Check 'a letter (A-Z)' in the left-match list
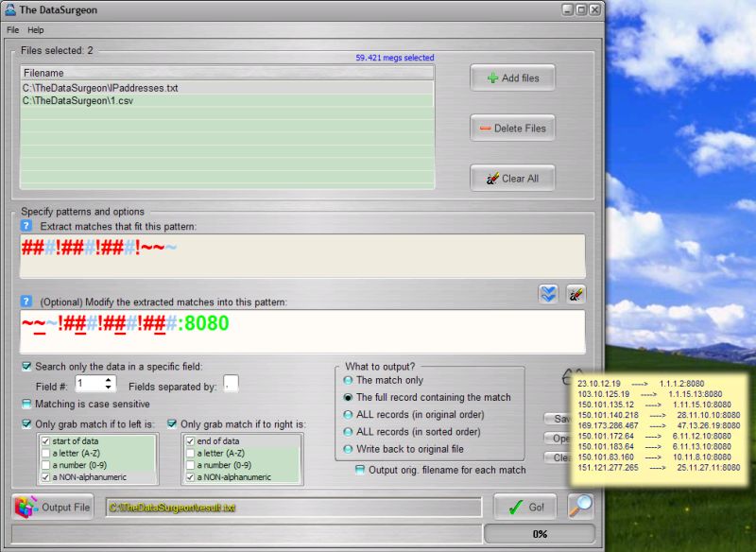This screenshot has height=552, width=756. [45, 453]
